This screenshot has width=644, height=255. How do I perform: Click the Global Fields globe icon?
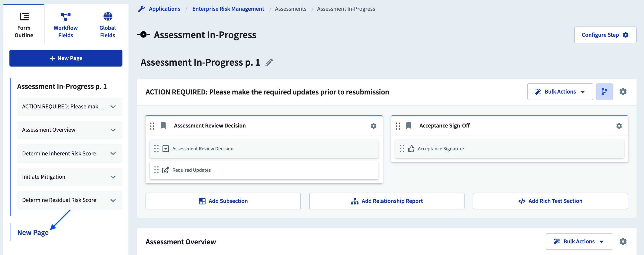[108, 16]
